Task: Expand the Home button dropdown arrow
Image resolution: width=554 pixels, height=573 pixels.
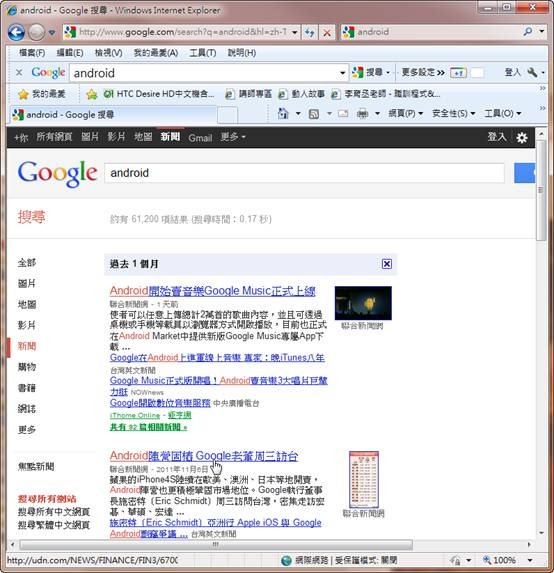Action: point(298,114)
